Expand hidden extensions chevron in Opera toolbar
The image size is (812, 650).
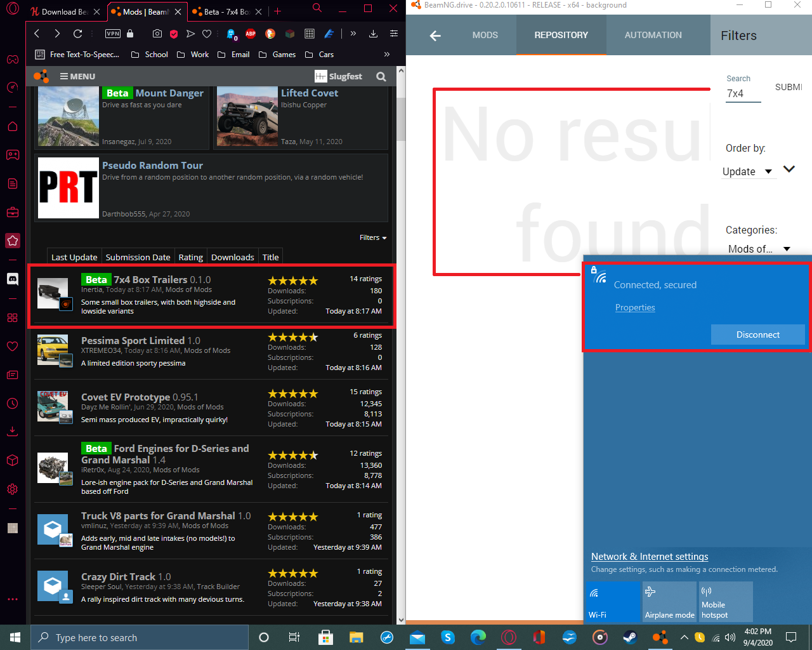point(353,34)
